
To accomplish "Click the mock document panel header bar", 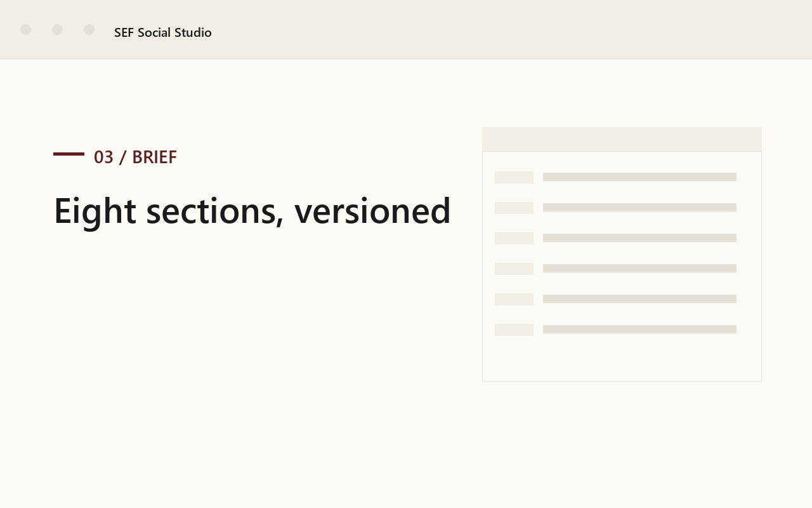I will [x=622, y=139].
